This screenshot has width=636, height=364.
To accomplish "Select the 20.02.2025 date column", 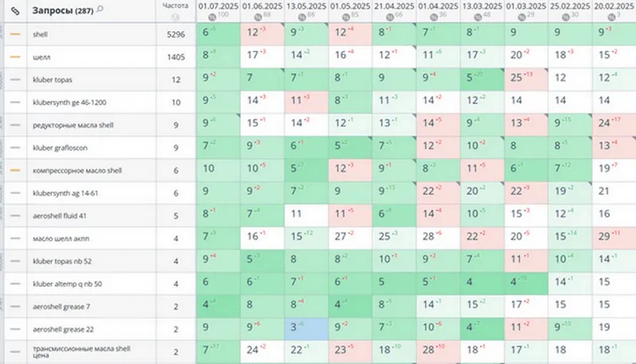I will pyautogui.click(x=614, y=6).
